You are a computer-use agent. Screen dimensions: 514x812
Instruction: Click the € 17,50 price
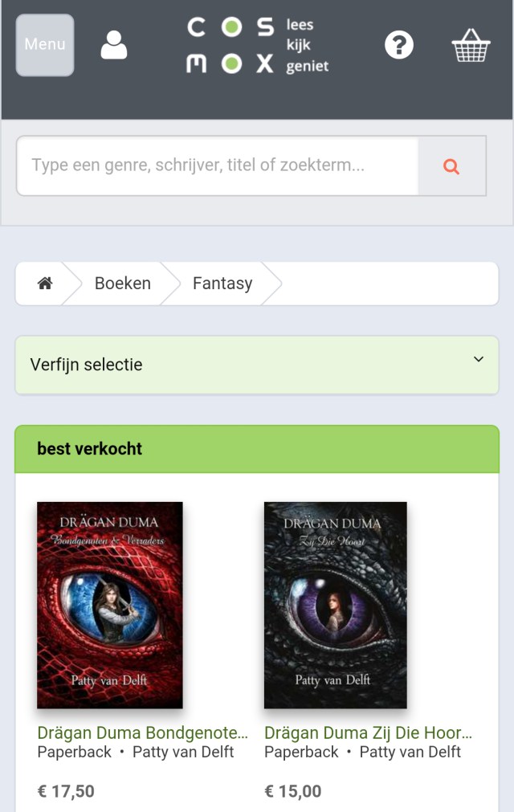[66, 791]
